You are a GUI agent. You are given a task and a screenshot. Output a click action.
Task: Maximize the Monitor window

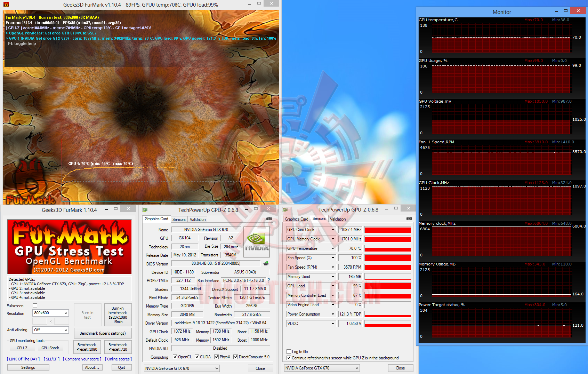566,11
